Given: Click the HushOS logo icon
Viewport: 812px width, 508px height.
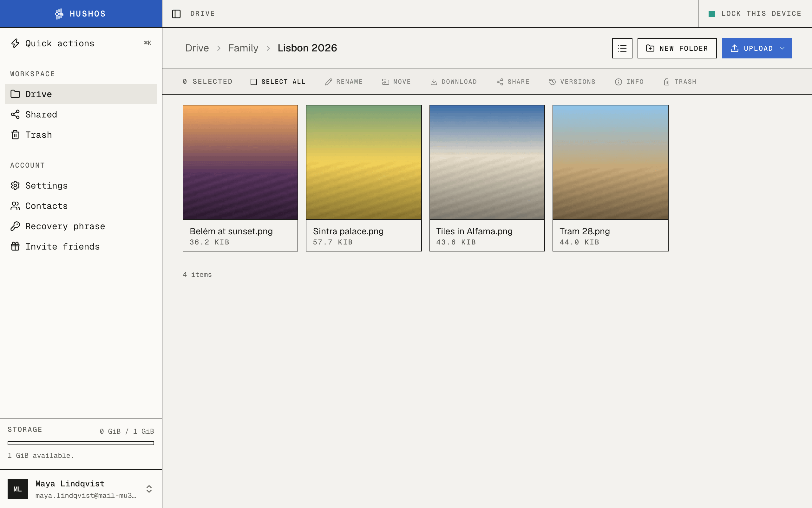Looking at the screenshot, I should coord(59,14).
